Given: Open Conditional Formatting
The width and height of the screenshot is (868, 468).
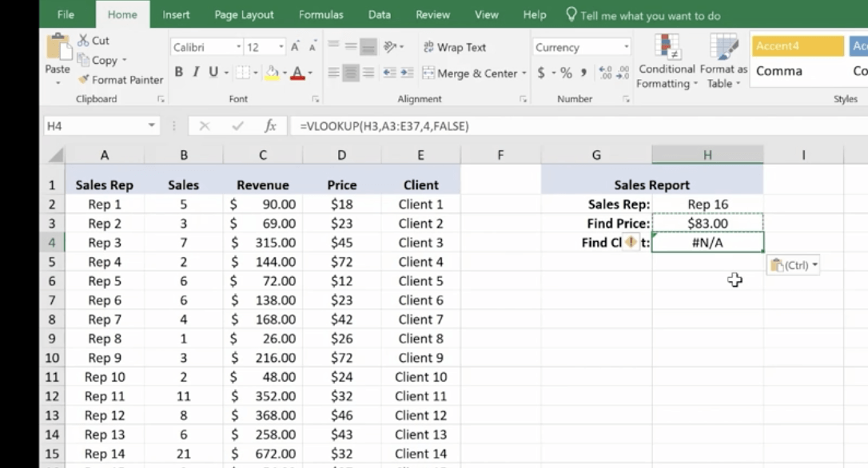Looking at the screenshot, I should coord(667,61).
